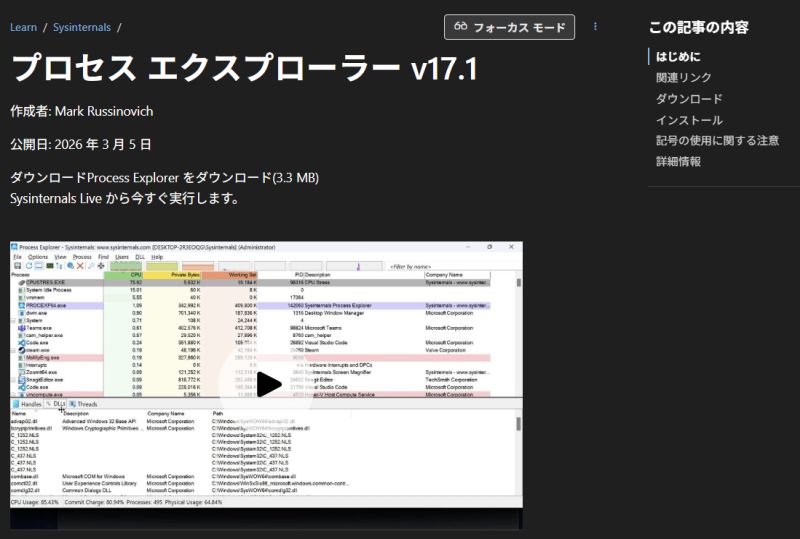This screenshot has width=800, height=539.
Task: Play the Process Explorer video
Action: click(267, 384)
